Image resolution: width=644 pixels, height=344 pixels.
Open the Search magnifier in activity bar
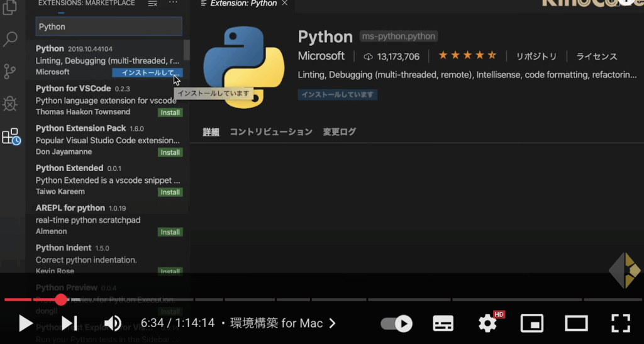(10, 39)
